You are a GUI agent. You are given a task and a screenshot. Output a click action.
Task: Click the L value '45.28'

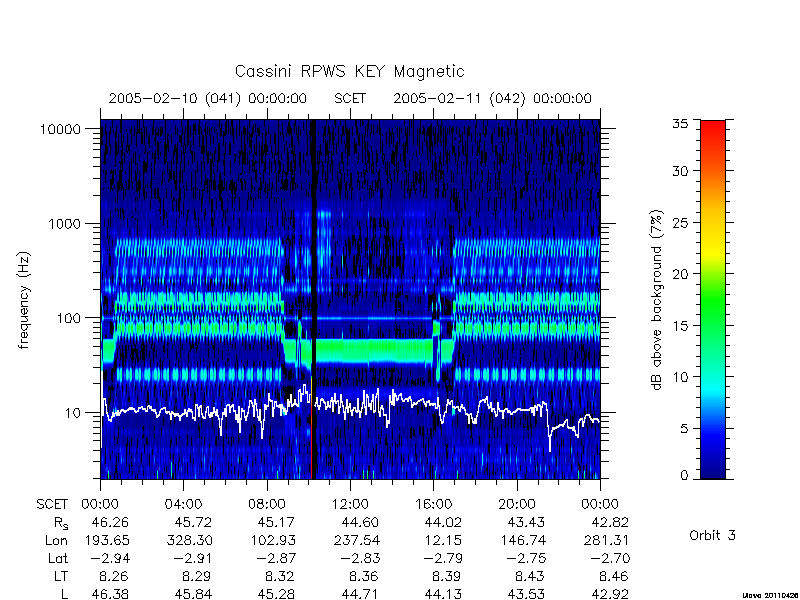(277, 594)
